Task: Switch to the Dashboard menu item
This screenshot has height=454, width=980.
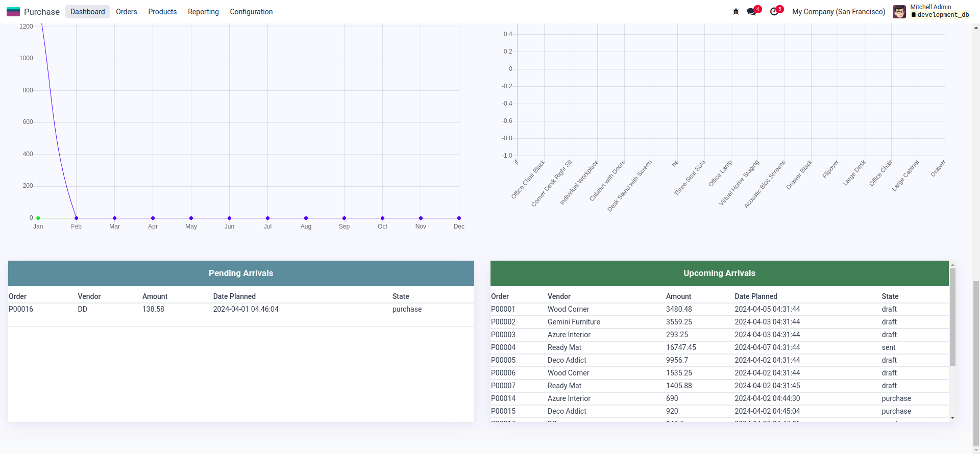Action: point(87,12)
